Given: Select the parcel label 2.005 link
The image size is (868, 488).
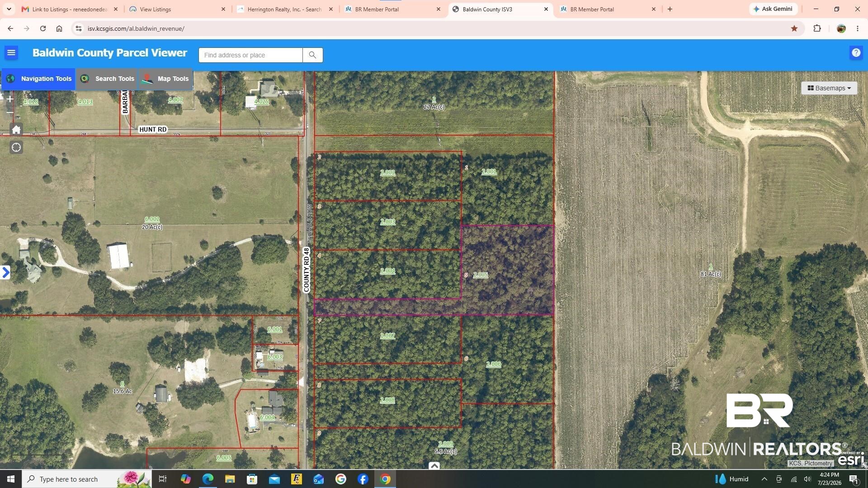Looking at the screenshot, I should [481, 275].
